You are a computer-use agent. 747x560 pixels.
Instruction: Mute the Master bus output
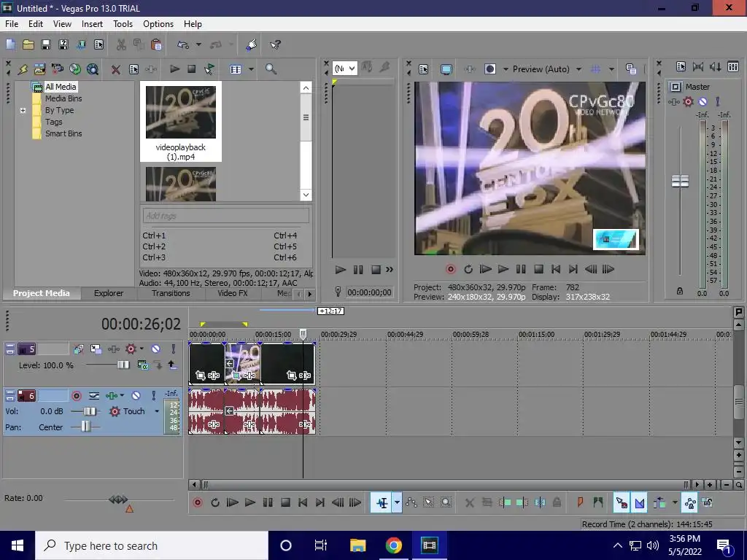(703, 101)
